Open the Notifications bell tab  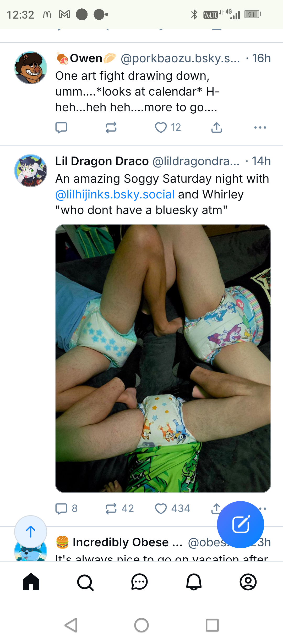coord(194,582)
